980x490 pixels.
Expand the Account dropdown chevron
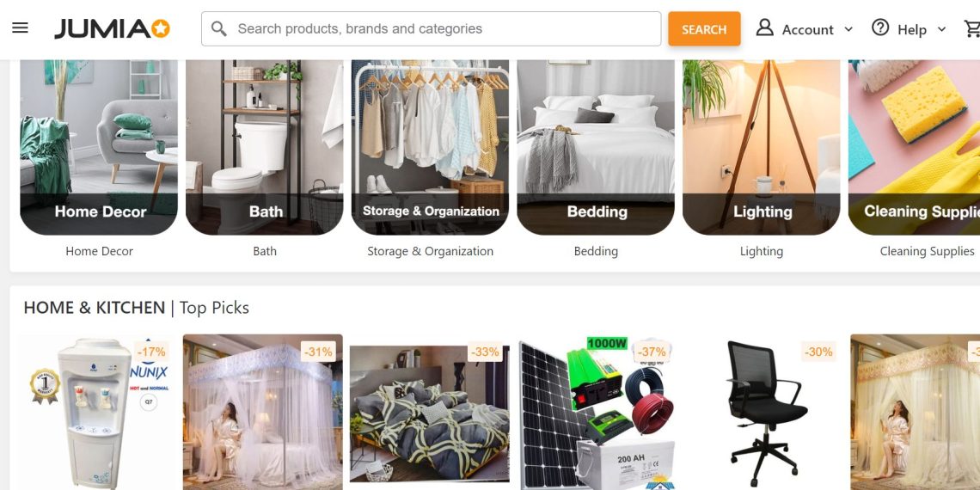(848, 29)
